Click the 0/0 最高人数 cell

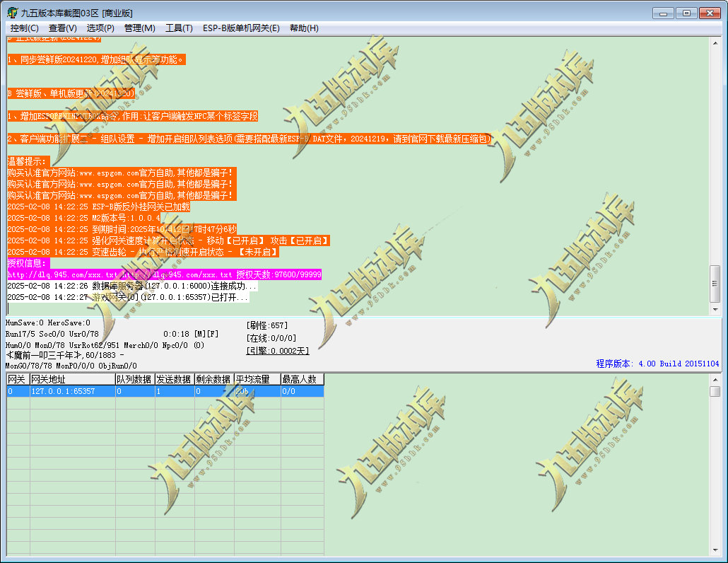(x=303, y=391)
